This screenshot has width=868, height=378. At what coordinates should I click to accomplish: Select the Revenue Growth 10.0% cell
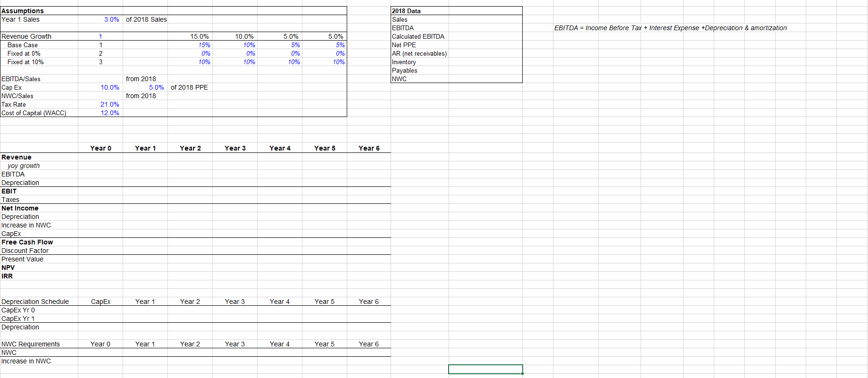[x=244, y=36]
